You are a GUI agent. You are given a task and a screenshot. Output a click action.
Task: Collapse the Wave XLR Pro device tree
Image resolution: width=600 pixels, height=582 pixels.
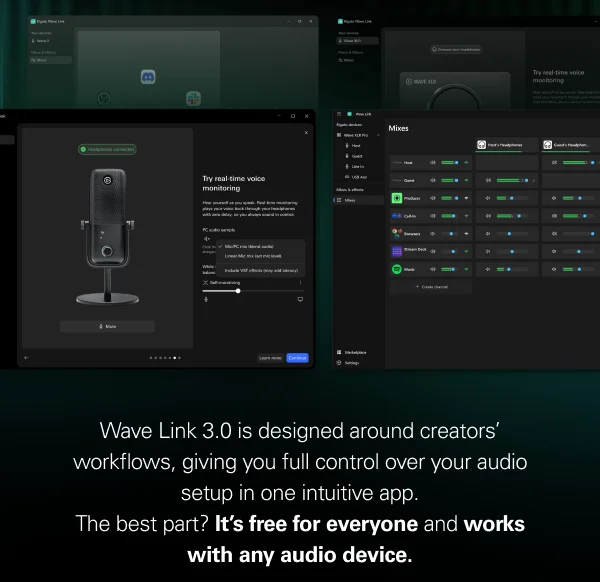(378, 135)
